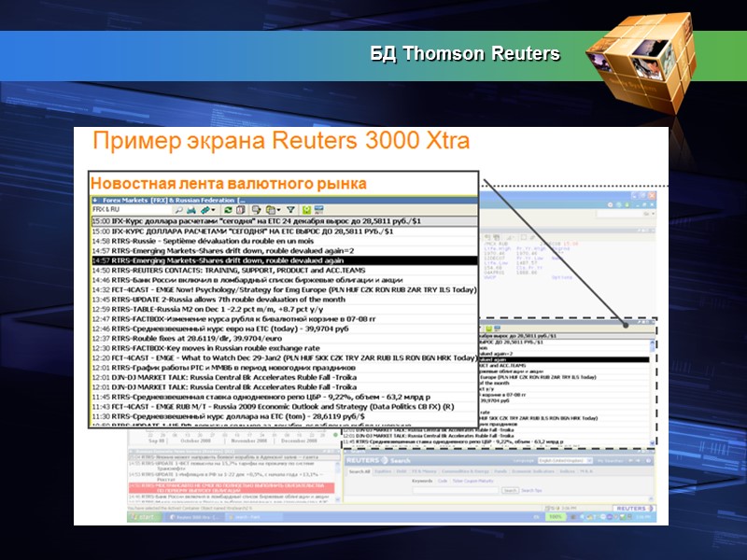Screen dimensions: 747x560
Task: Select Commodities & Energy tab in Reuters Search
Action: pos(465,471)
